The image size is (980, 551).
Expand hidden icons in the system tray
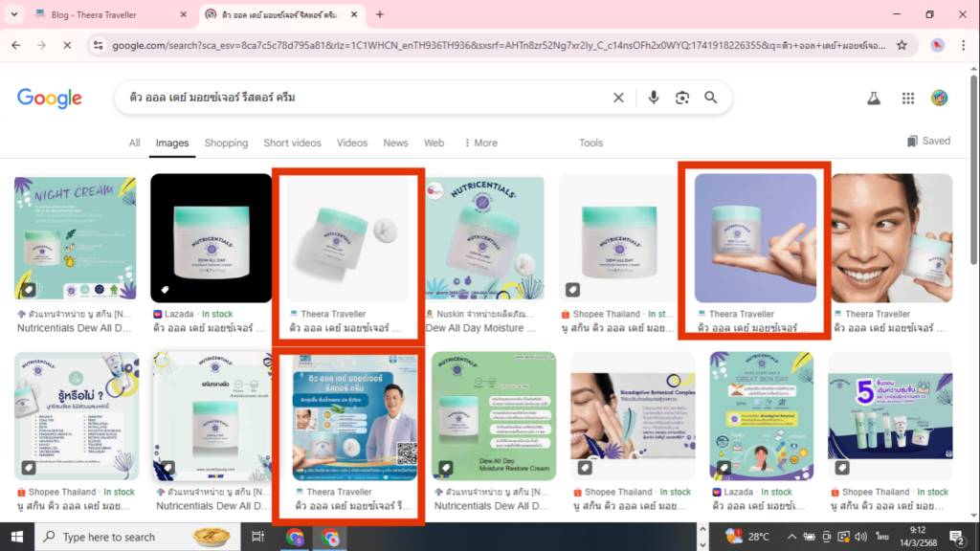pos(791,537)
